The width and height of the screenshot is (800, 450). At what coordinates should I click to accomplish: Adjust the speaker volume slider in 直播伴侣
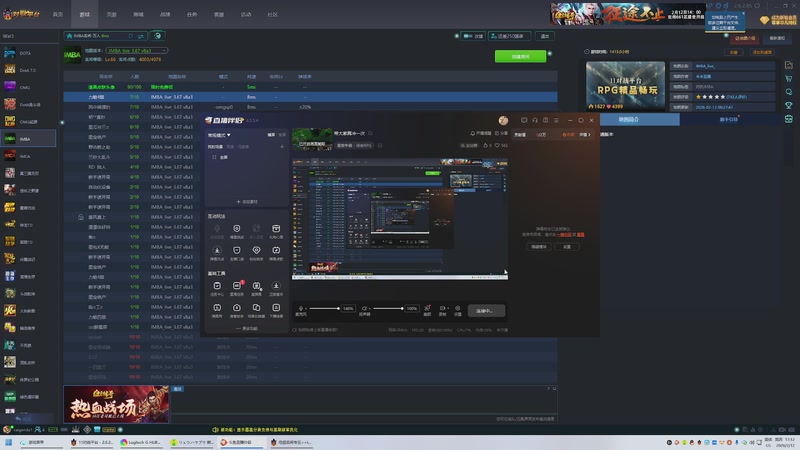coord(388,308)
